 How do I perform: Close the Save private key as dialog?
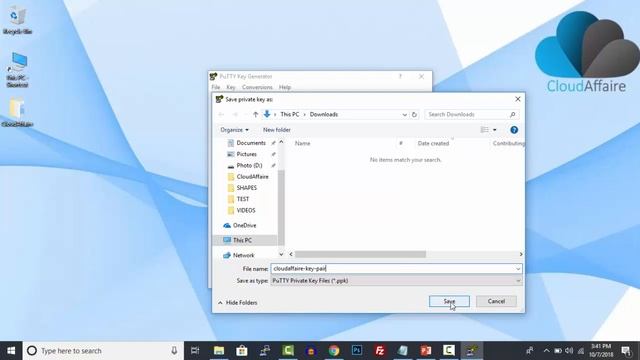click(x=518, y=99)
